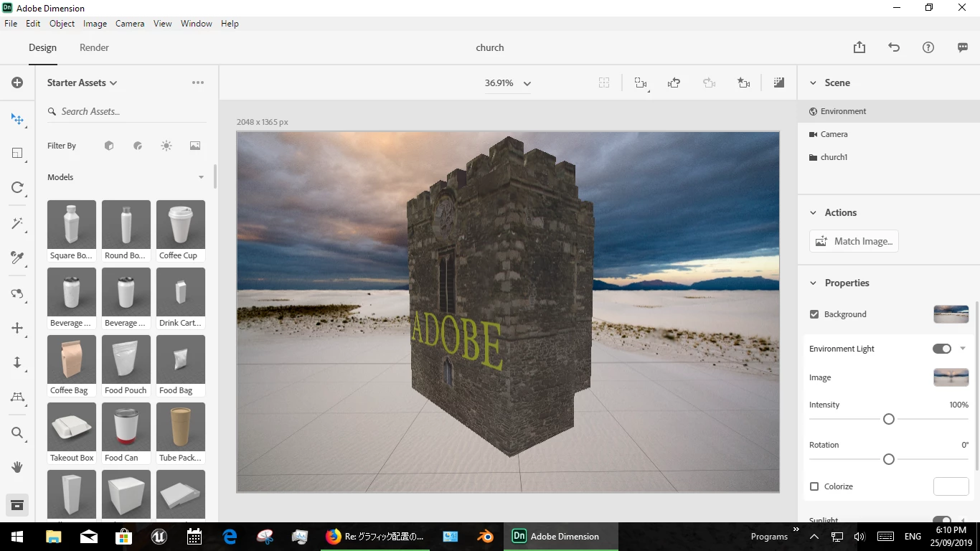Switch to the Render tab
This screenshot has width=980, height=551.
pos(94,47)
